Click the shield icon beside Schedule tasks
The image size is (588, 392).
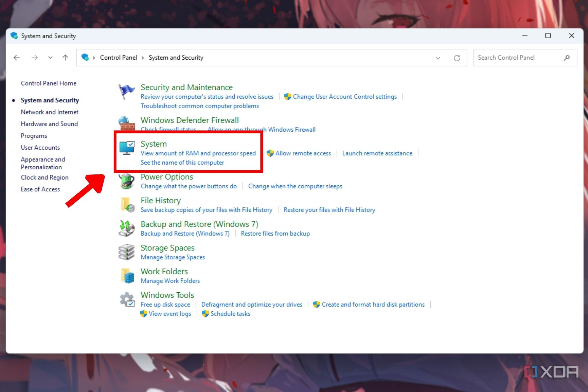[205, 314]
